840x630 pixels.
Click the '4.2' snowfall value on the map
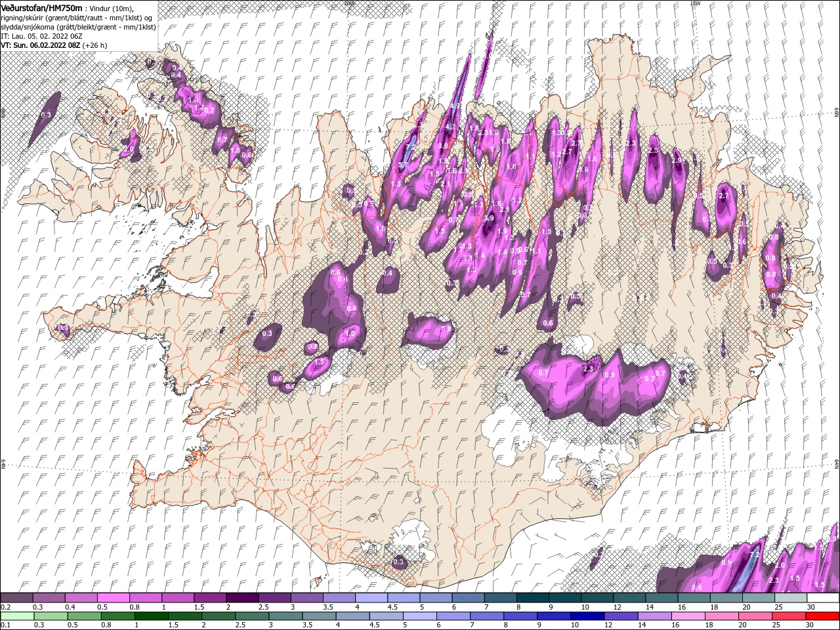450,127
